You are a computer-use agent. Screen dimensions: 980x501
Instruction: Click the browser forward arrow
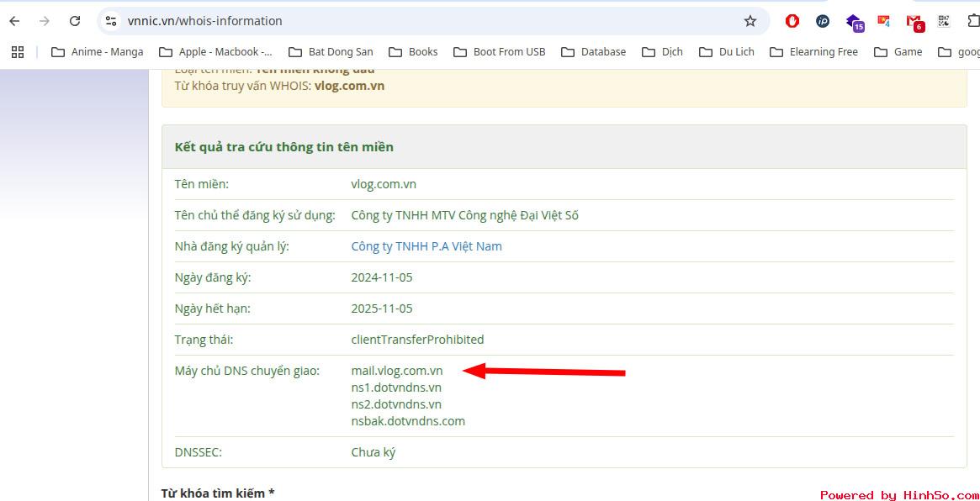point(45,21)
